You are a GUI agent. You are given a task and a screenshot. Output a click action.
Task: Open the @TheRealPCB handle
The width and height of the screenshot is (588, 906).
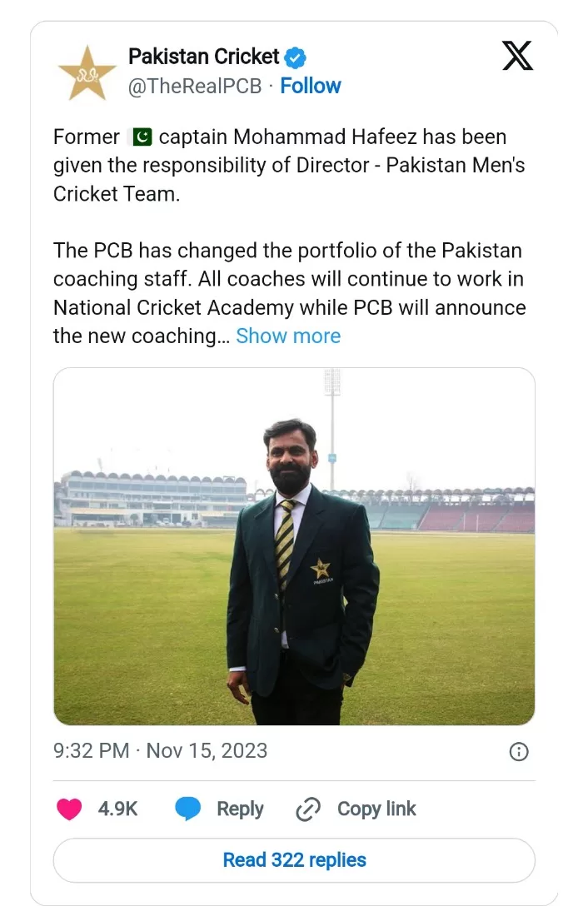click(195, 86)
